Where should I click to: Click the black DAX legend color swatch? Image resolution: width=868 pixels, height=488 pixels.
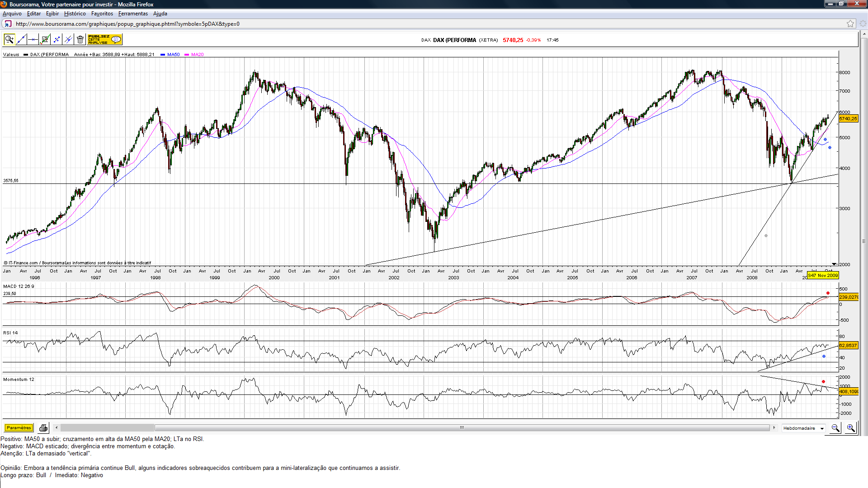[x=26, y=55]
